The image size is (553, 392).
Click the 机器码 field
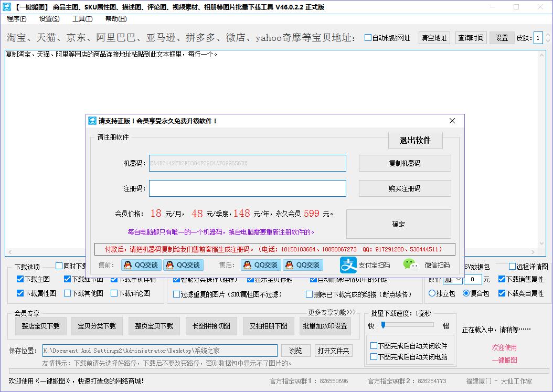[x=248, y=163]
